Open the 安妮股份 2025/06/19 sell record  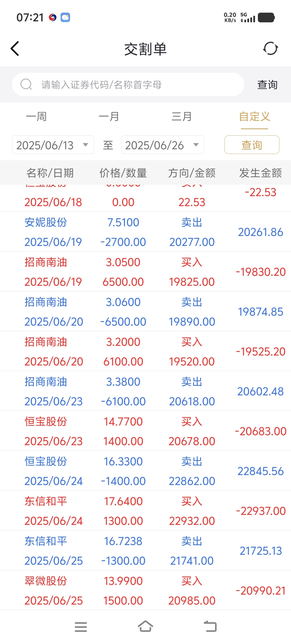[x=145, y=232]
